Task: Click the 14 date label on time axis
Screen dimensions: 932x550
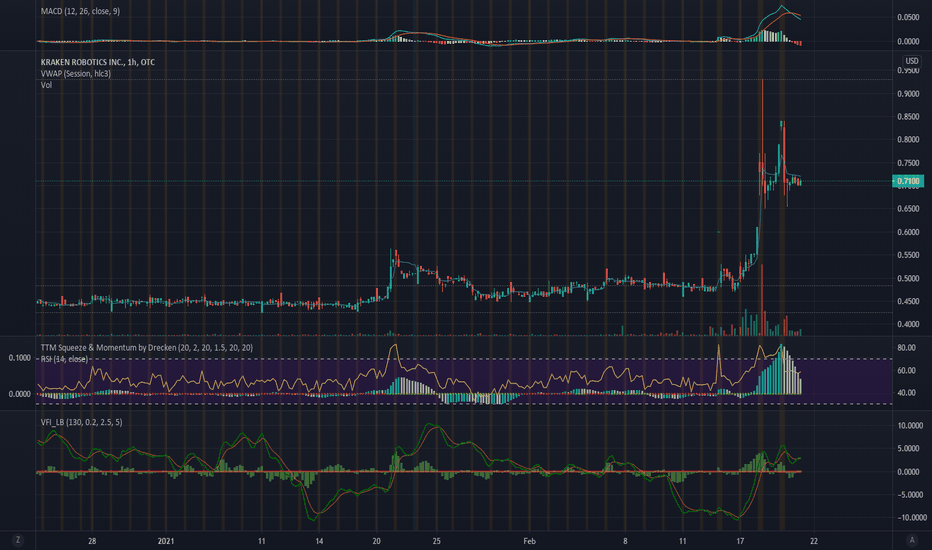Action: coord(319,541)
